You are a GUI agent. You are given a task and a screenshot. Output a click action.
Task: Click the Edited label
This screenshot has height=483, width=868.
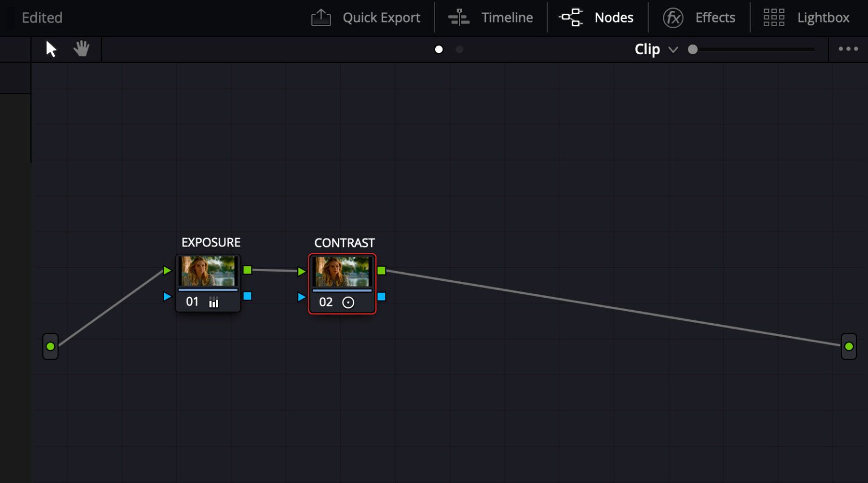point(42,18)
